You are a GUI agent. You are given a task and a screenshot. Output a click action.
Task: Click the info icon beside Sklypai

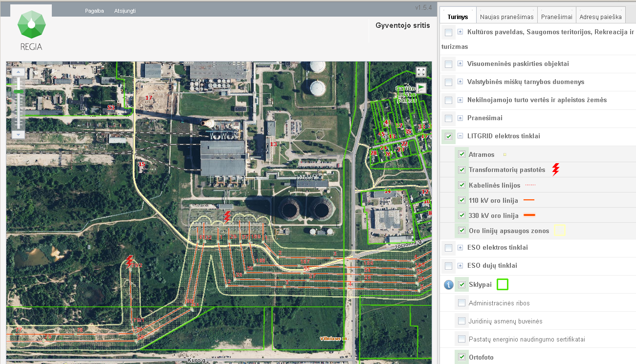pos(449,285)
